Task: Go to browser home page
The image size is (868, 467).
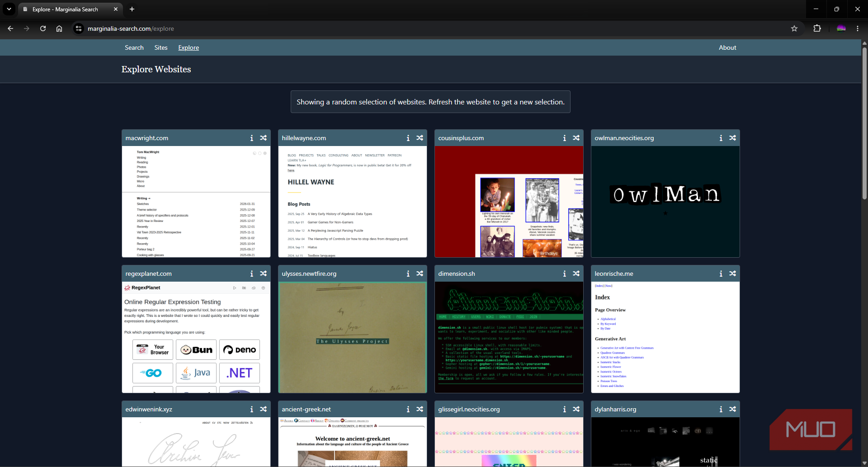Action: coord(59,28)
